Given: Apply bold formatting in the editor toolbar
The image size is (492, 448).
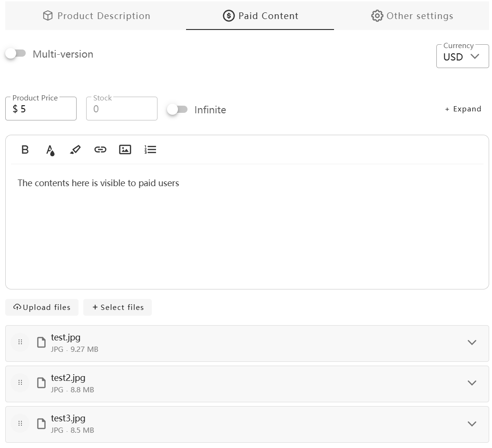Looking at the screenshot, I should pos(25,150).
